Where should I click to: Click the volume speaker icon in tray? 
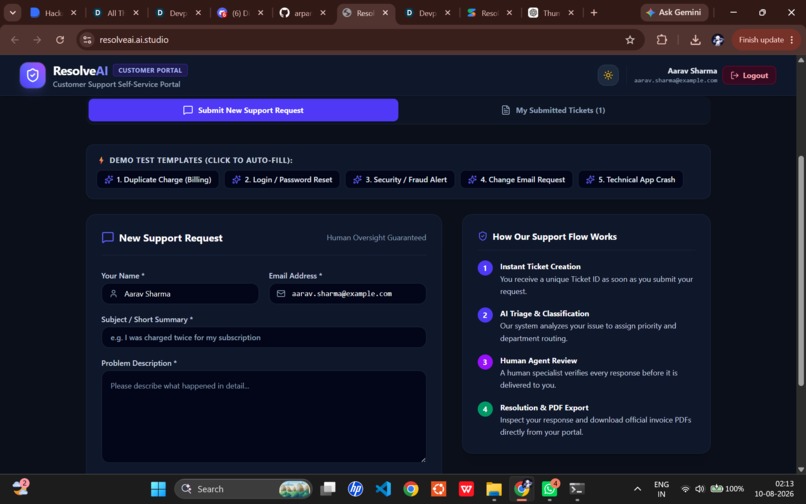point(700,489)
